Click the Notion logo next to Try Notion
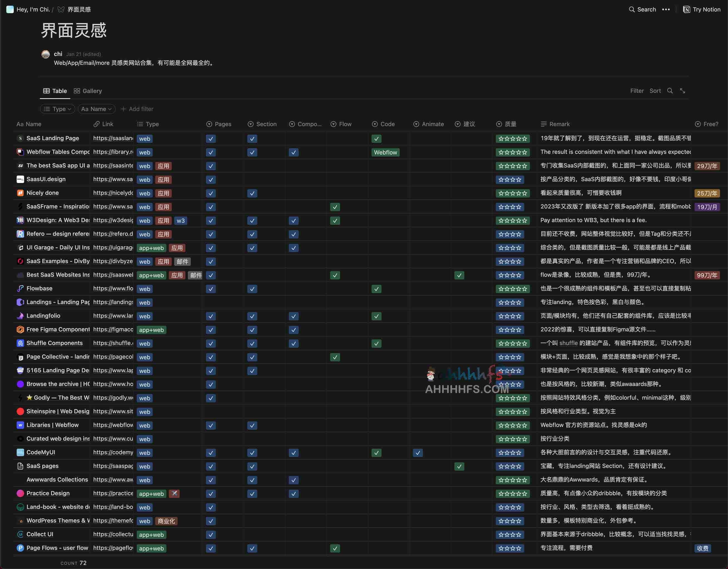This screenshot has height=569, width=728. (686, 9)
